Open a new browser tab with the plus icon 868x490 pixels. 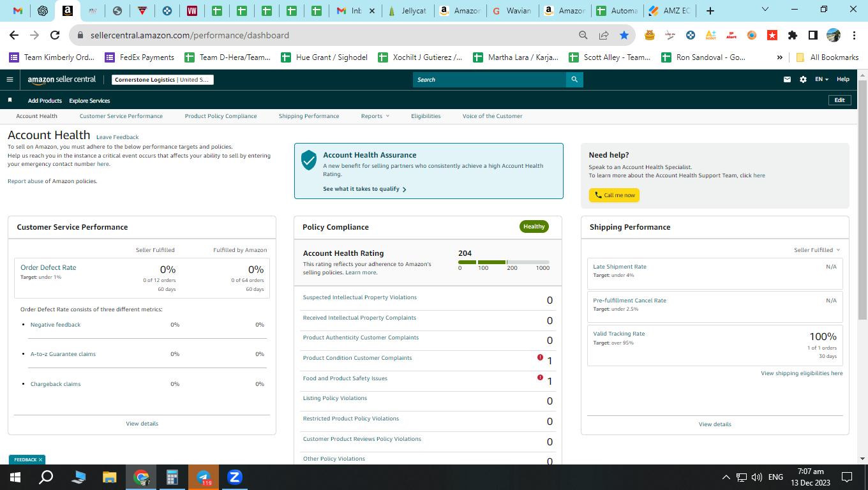[x=710, y=11]
